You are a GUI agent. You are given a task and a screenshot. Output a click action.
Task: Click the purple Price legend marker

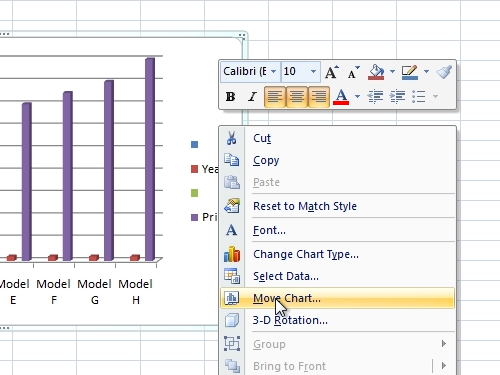click(x=195, y=217)
